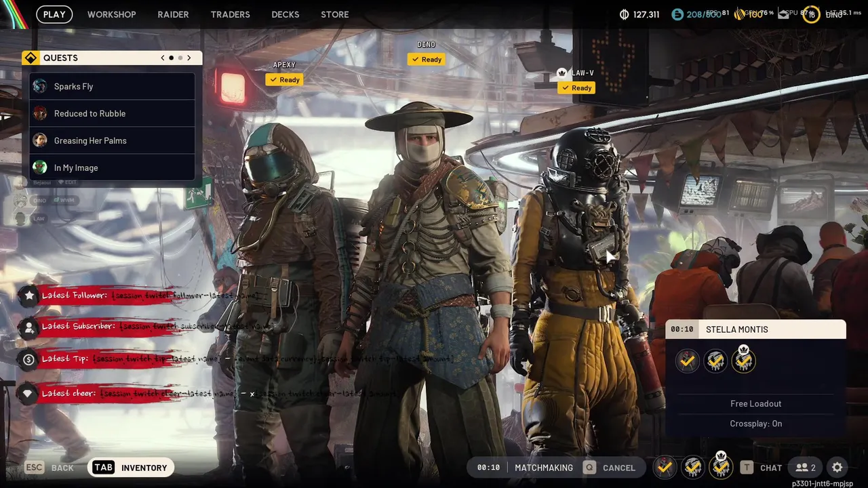Viewport: 868px width, 488px height.
Task: Click the In My Image green portrait
Action: pos(40,167)
